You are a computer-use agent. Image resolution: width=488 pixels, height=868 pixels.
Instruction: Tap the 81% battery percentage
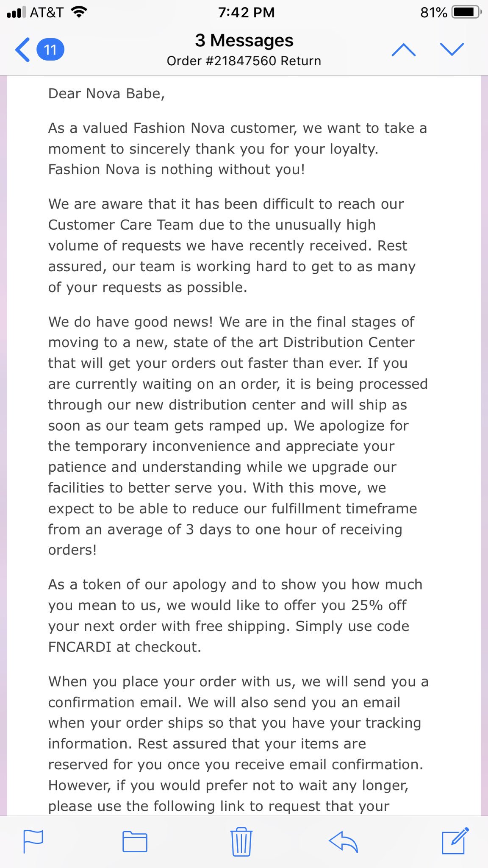click(433, 13)
